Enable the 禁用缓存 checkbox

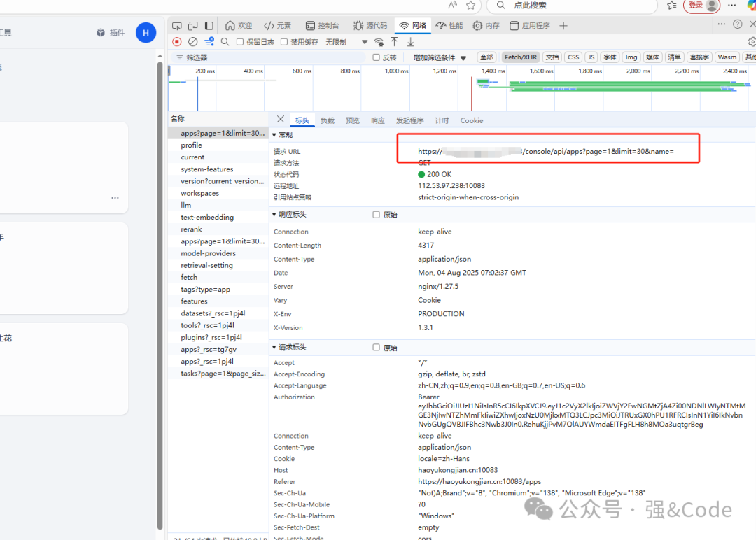284,42
